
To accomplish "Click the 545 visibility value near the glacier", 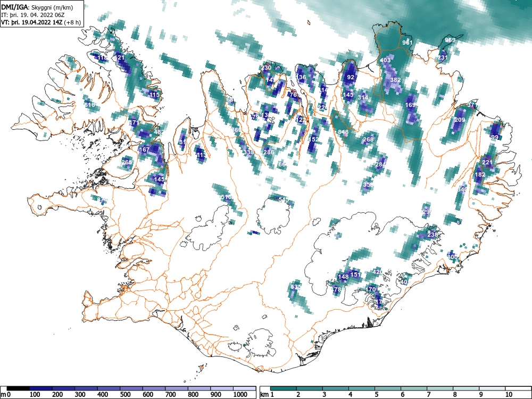I will [x=284, y=199].
